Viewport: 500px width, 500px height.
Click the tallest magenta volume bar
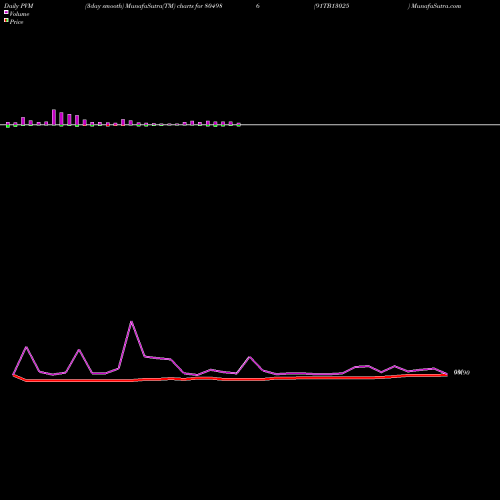click(54, 117)
